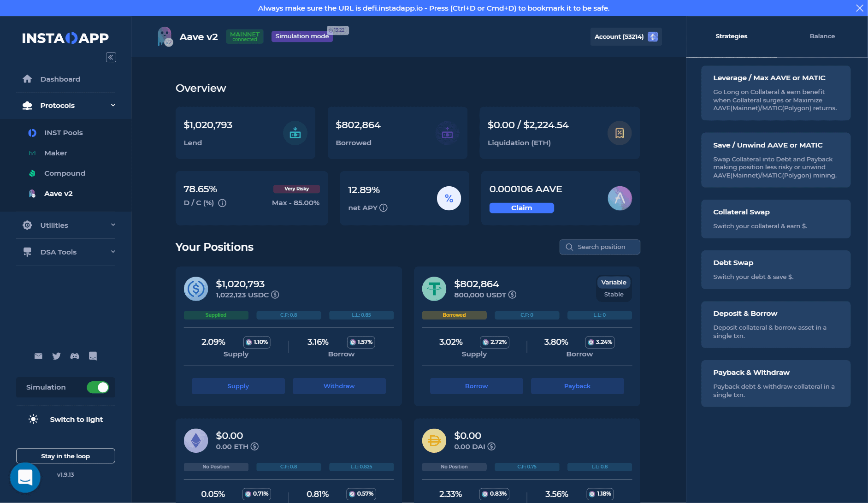The height and width of the screenshot is (503, 868).
Task: Click the AAVE token reward icon
Action: click(x=620, y=198)
